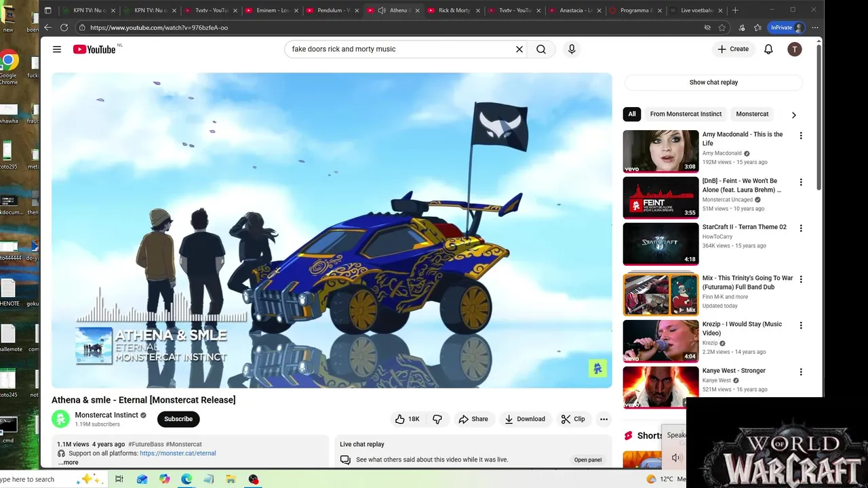
Task: Open the YouTube guide hamburger menu
Action: point(57,49)
